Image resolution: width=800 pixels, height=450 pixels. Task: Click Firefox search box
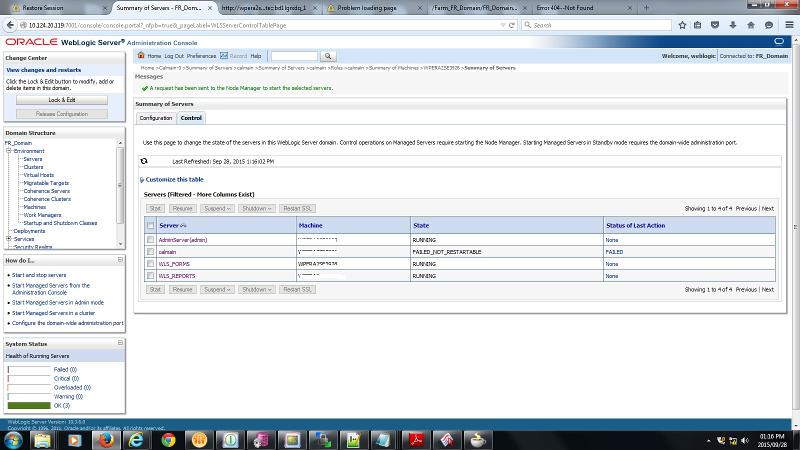[x=597, y=25]
